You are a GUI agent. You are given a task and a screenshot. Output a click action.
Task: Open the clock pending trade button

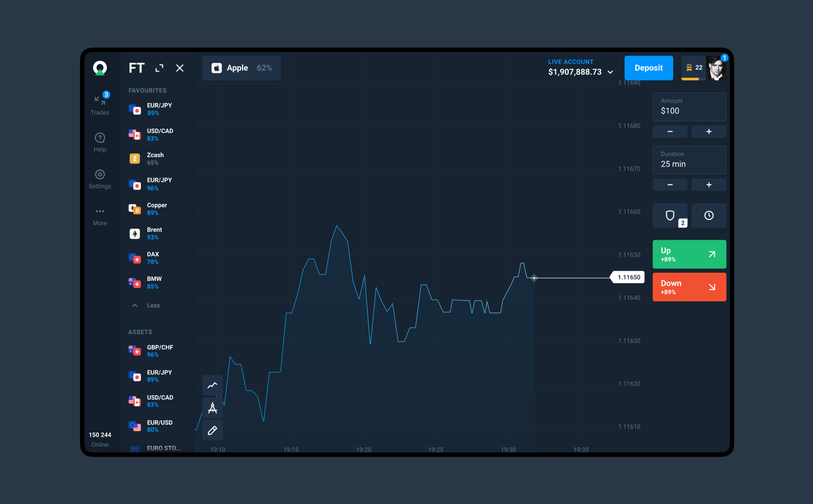[709, 215]
